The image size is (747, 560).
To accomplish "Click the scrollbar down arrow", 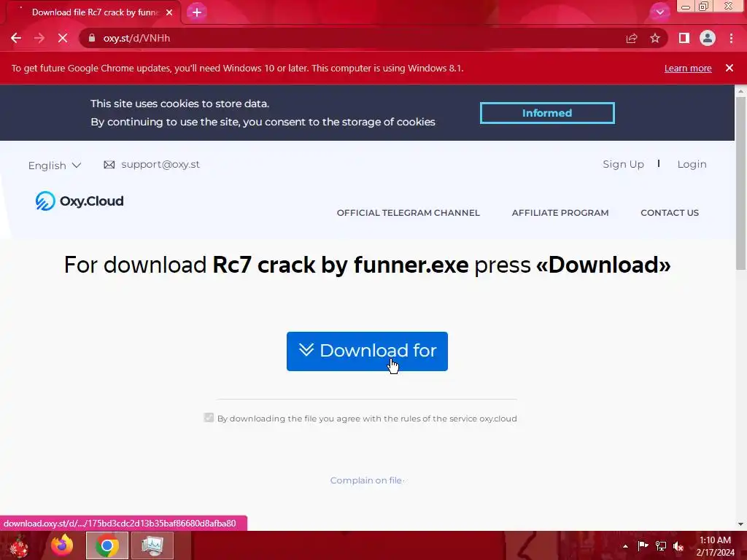I will pos(741,524).
